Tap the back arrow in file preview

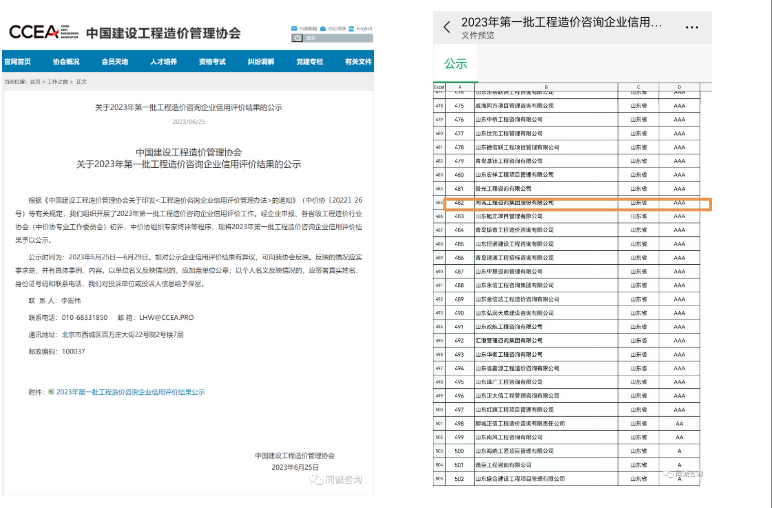(447, 27)
